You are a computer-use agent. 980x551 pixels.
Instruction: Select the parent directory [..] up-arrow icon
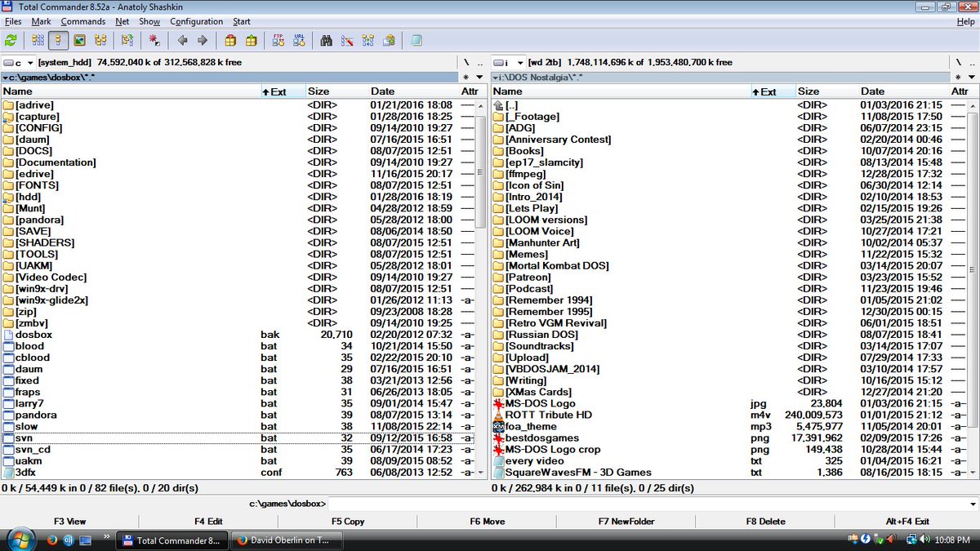[498, 105]
